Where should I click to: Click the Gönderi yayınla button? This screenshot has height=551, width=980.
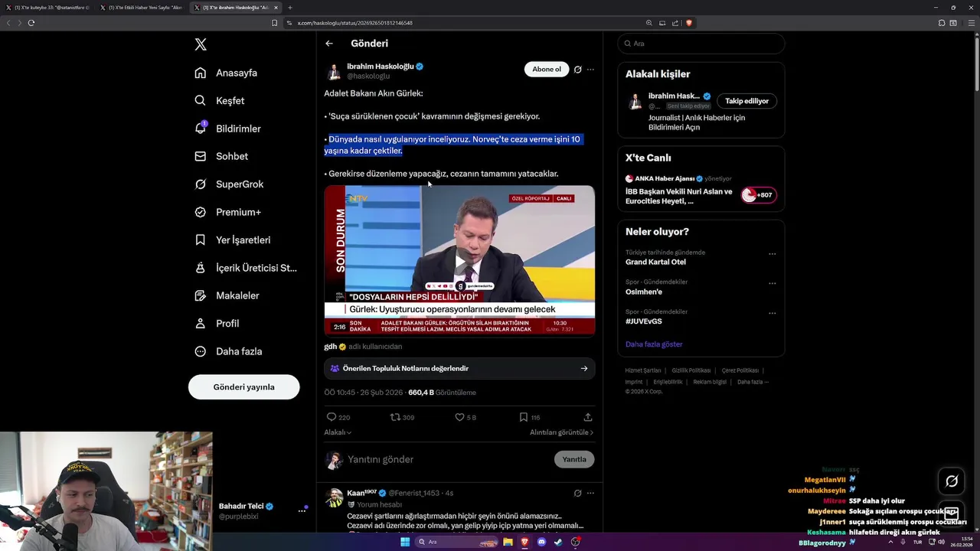[x=243, y=386]
